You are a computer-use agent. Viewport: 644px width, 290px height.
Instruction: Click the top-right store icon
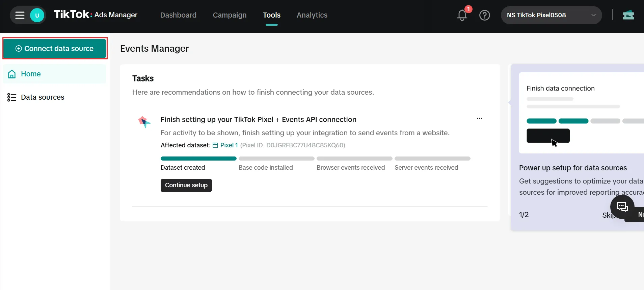click(628, 15)
